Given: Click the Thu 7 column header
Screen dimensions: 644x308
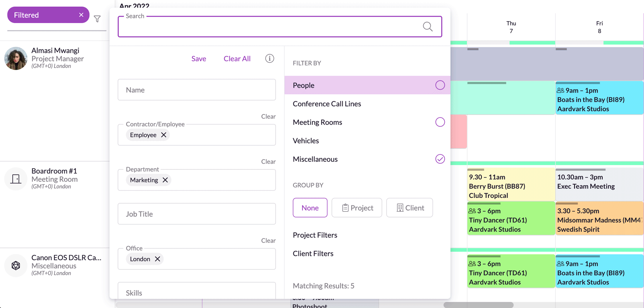Looking at the screenshot, I should click(511, 27).
